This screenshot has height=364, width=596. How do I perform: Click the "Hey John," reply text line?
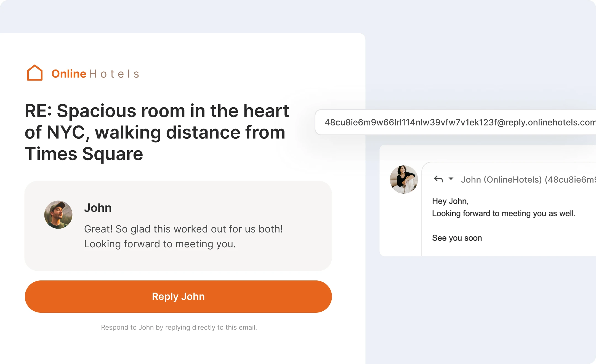450,201
